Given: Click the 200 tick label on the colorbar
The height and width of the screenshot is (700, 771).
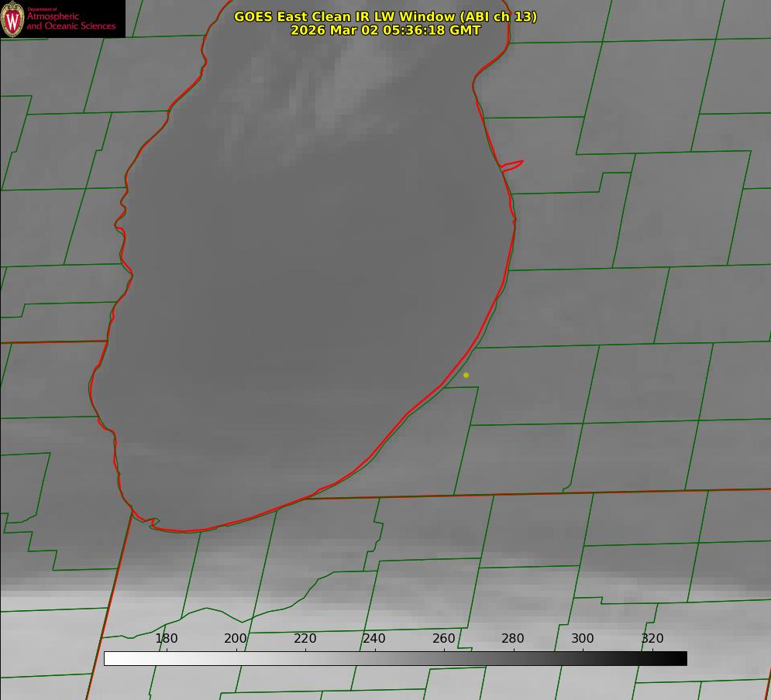Looking at the screenshot, I should [236, 638].
